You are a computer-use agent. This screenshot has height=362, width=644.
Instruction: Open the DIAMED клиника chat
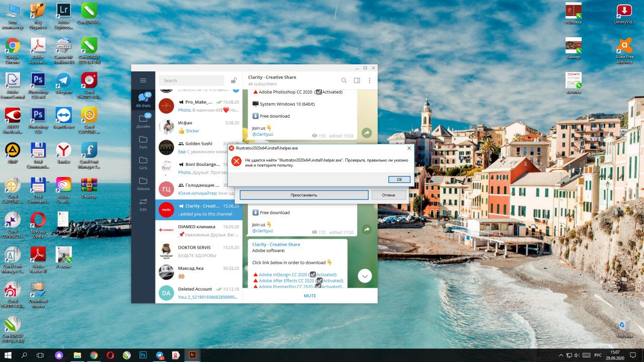199,230
